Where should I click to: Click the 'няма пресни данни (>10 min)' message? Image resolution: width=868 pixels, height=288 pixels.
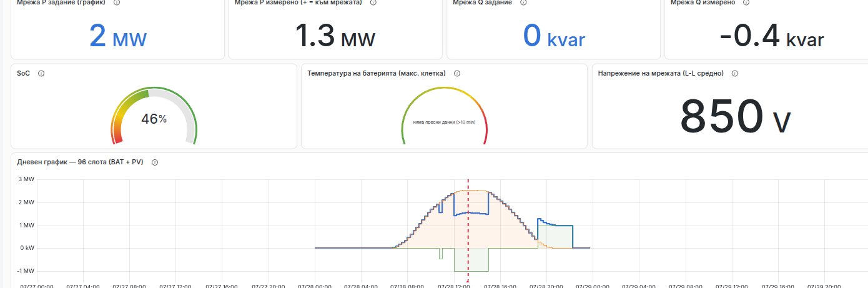[x=444, y=122]
